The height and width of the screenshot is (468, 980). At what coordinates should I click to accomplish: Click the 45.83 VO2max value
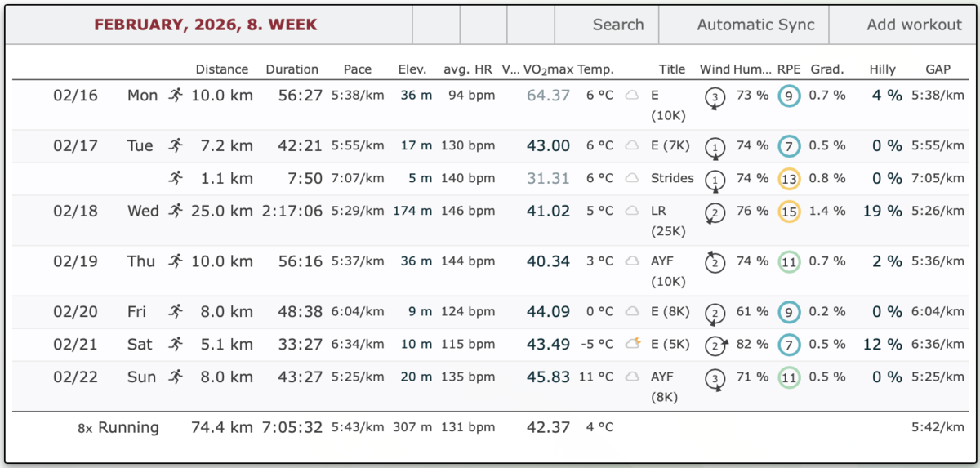[x=548, y=377]
